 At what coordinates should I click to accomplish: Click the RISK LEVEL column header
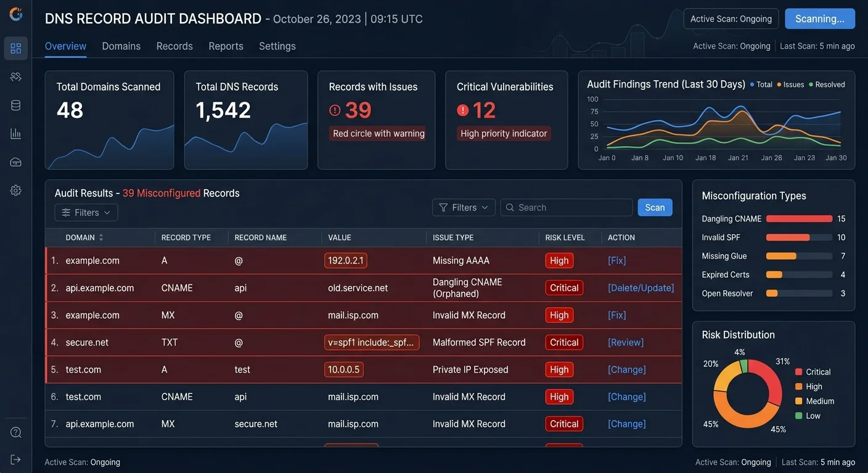565,238
